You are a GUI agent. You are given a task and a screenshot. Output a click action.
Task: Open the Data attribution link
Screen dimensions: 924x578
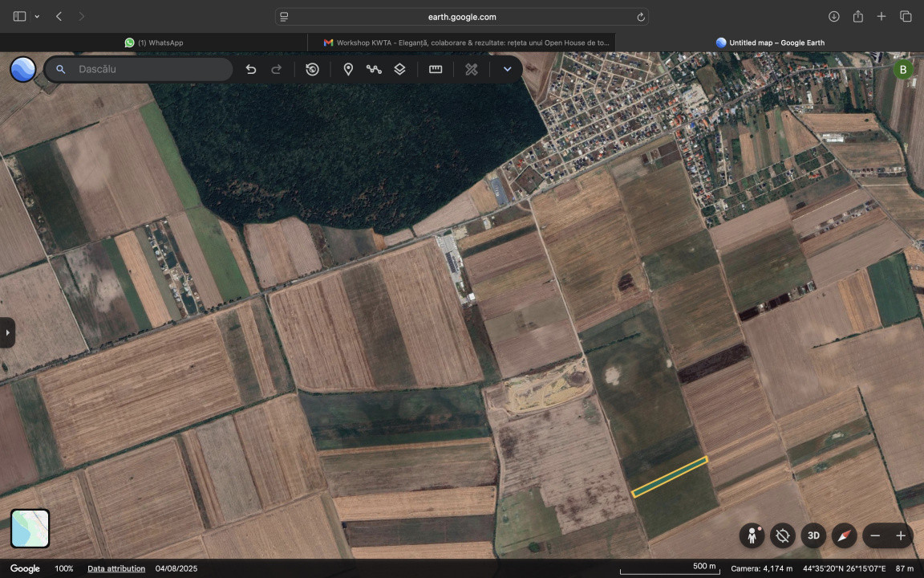coord(116,568)
